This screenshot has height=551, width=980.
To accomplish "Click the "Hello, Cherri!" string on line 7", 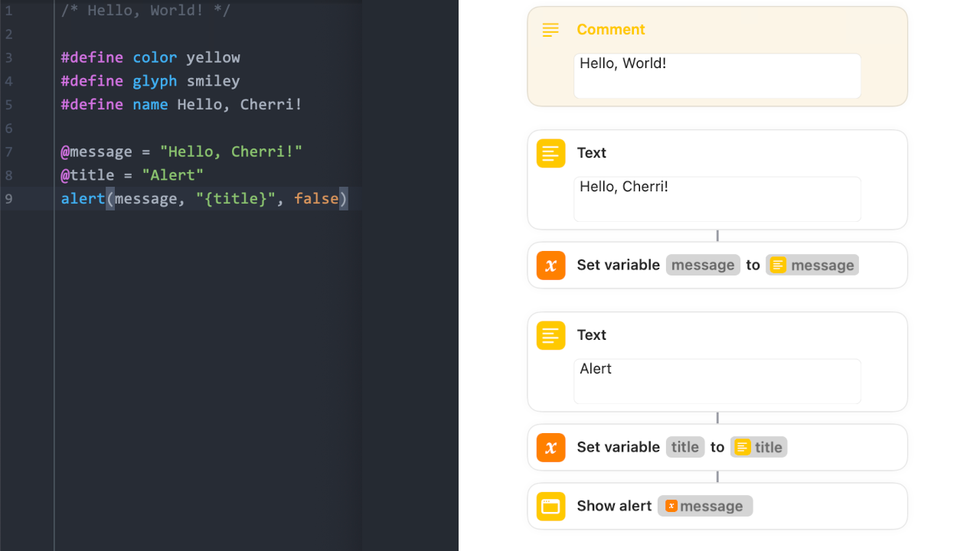I will (x=231, y=152).
